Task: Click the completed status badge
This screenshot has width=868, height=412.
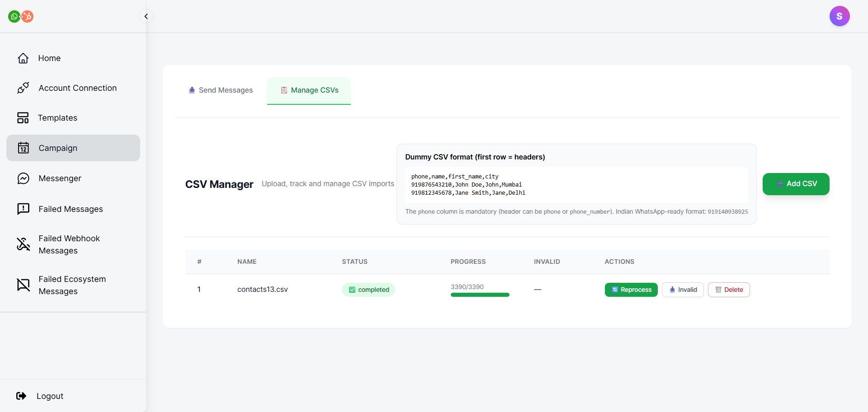Action: click(368, 290)
